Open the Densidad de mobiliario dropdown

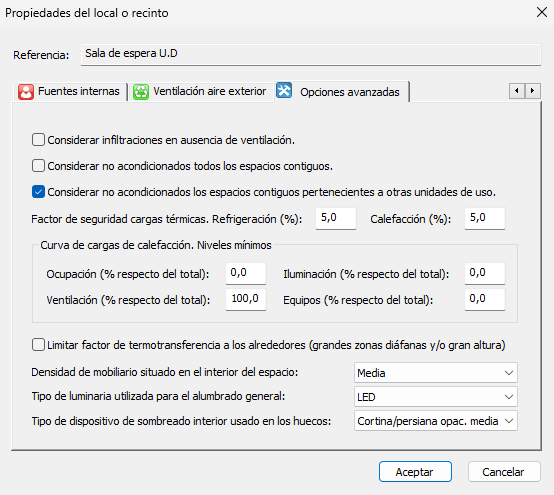pos(436,373)
